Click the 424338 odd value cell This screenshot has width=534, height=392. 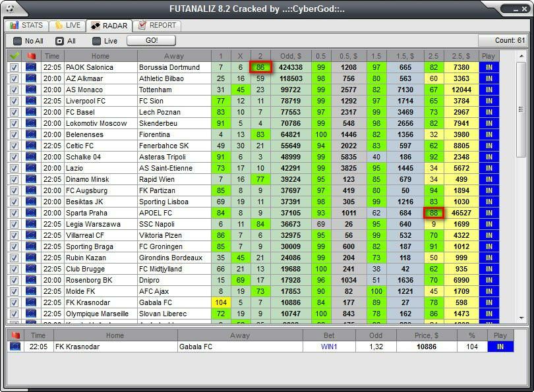(x=291, y=67)
